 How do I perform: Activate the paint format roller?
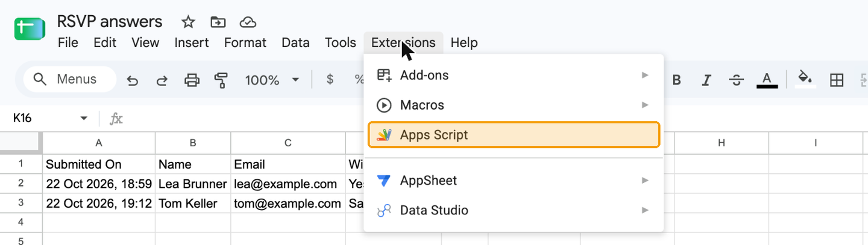221,79
